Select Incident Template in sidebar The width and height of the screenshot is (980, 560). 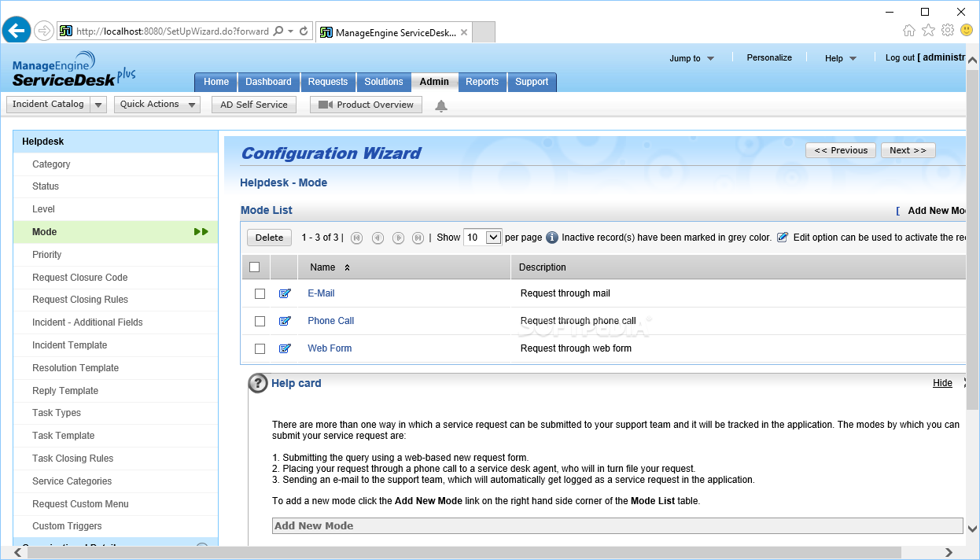69,345
